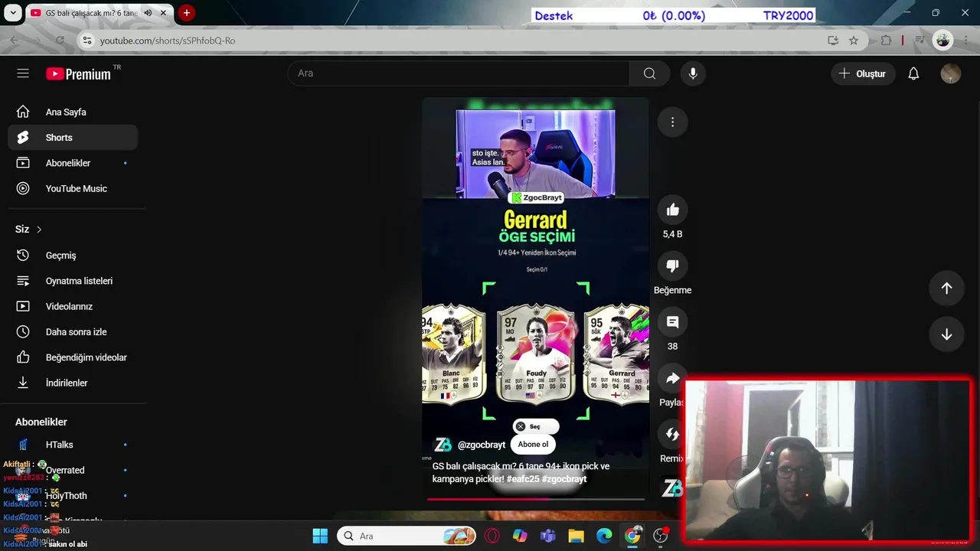Open the Windows Start menu
The width and height of the screenshot is (980, 551).
coord(320,536)
